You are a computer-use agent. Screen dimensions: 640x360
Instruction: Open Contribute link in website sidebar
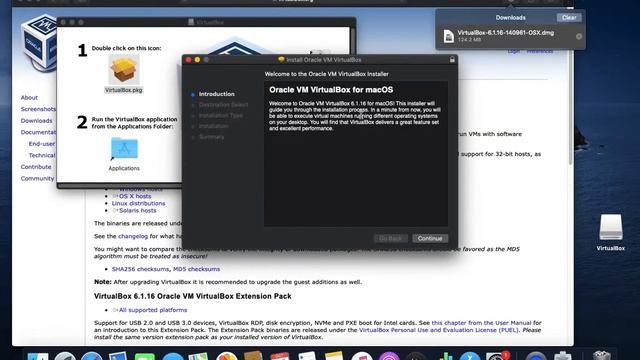tap(36, 167)
